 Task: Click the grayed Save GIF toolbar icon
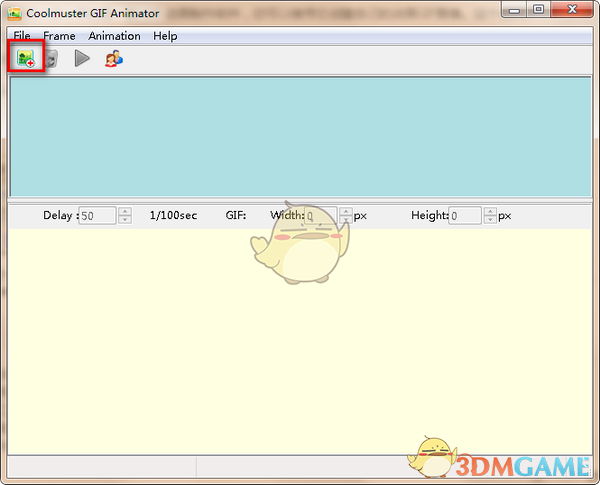[52, 59]
